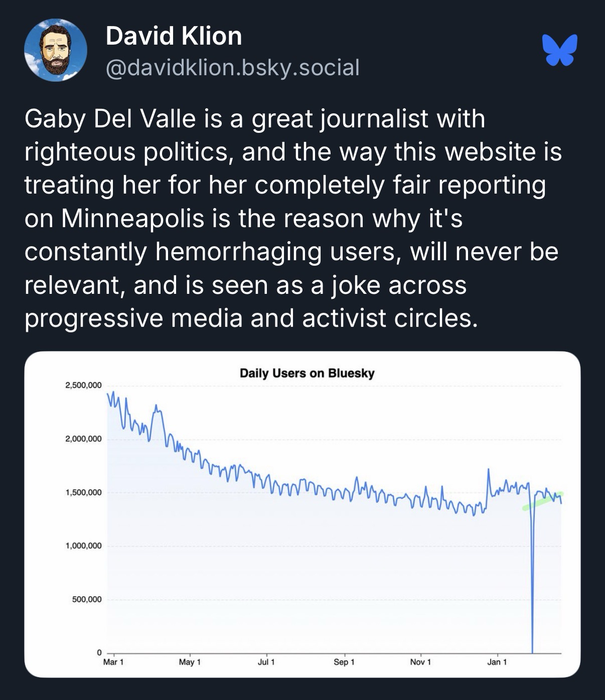Viewport: 605px width, 700px height.
Task: Click the 1,000,000 y-axis label
Action: [x=83, y=546]
